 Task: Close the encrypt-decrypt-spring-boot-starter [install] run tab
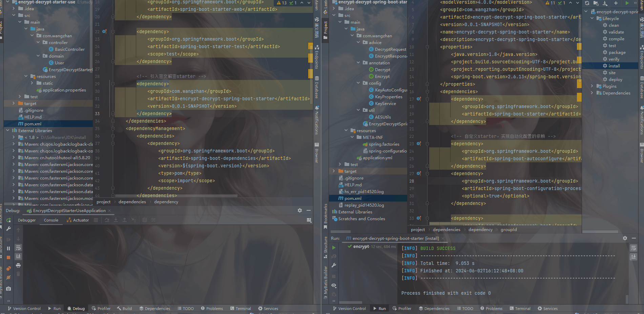coord(443,238)
